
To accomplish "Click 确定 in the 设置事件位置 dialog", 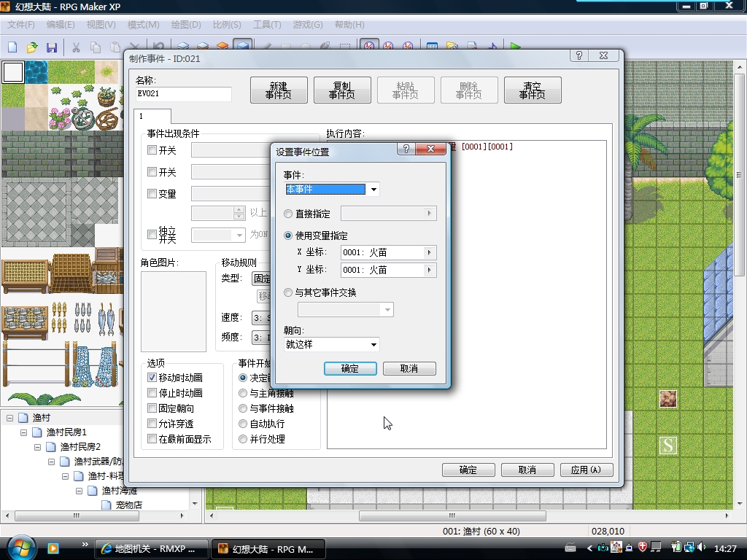I will pyautogui.click(x=350, y=368).
